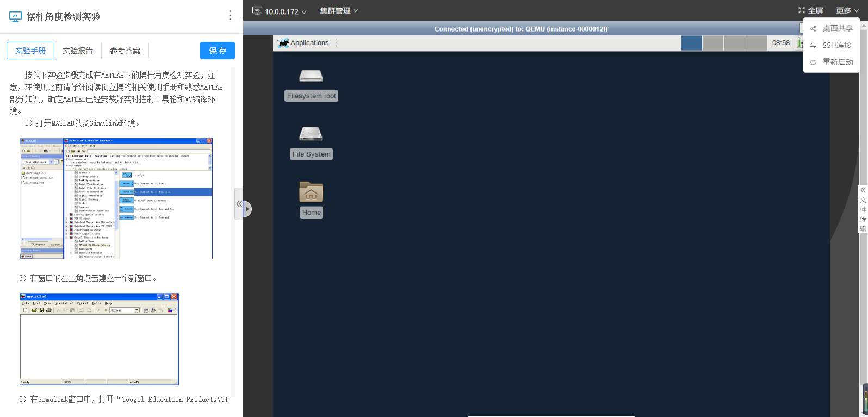Open the Filesystem root desktop icon
The height and width of the screenshot is (417, 868).
tap(311, 76)
